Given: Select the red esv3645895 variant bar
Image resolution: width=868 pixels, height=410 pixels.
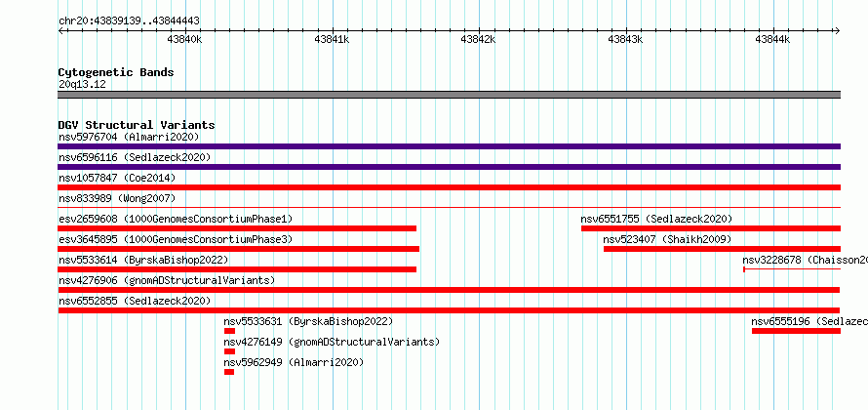Looking at the screenshot, I should pyautogui.click(x=239, y=249).
